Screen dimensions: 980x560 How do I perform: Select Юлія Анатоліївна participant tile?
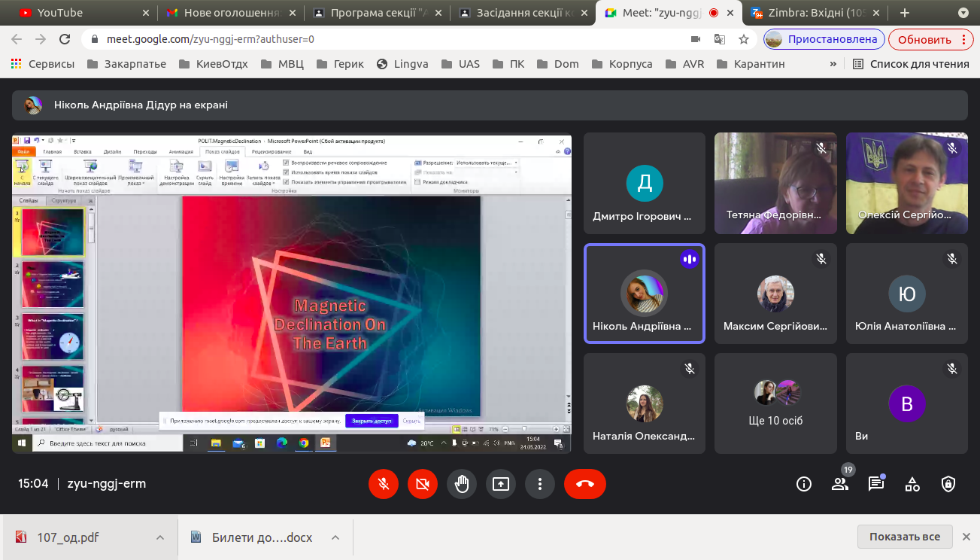[906, 294]
